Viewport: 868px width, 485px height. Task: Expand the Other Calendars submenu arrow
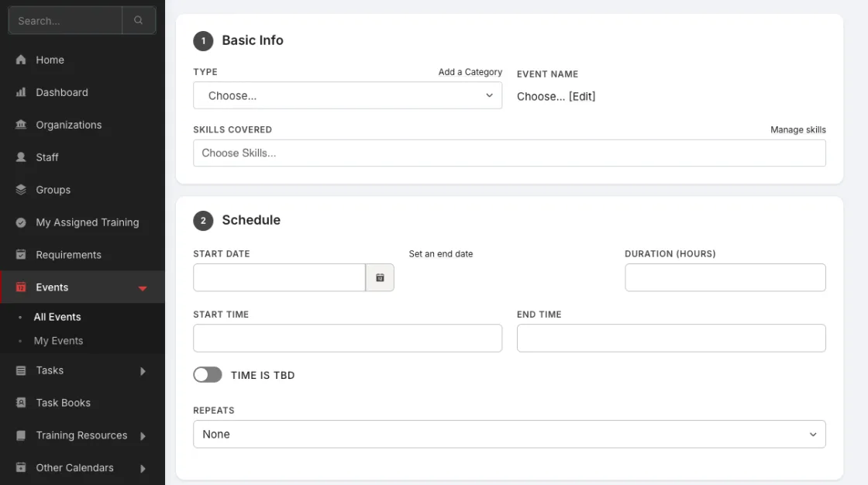tap(143, 469)
